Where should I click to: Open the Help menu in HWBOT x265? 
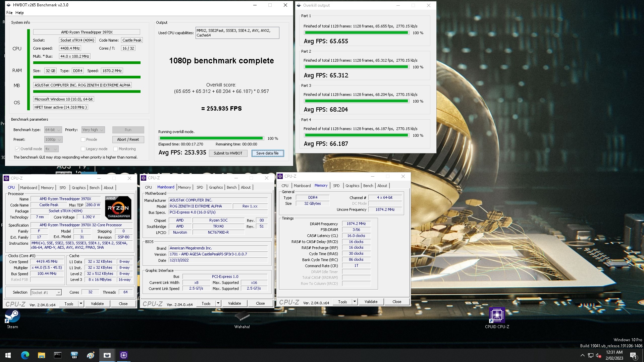tap(19, 13)
